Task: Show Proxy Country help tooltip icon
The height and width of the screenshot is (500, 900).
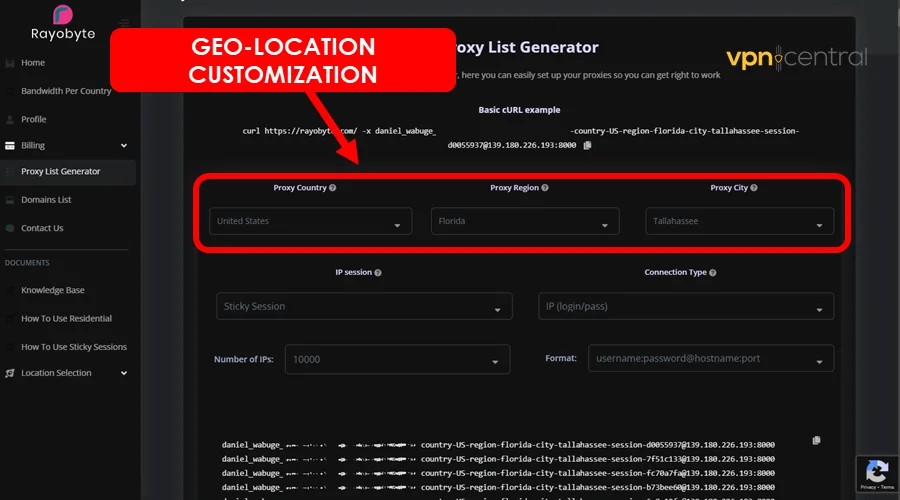Action: pyautogui.click(x=332, y=188)
